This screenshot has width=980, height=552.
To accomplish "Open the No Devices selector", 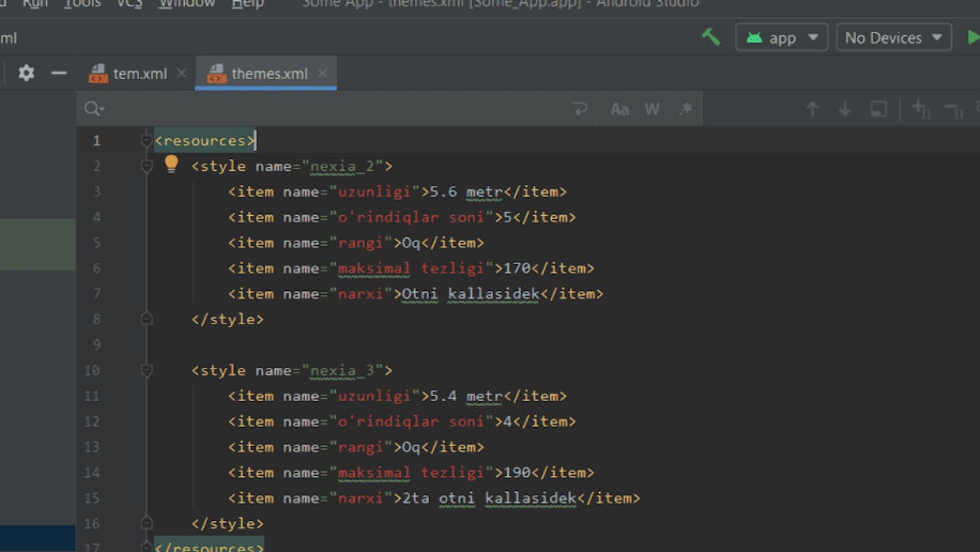I will point(893,37).
